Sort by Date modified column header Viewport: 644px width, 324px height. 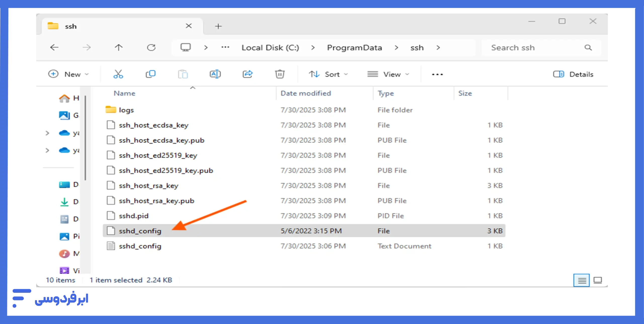[306, 93]
